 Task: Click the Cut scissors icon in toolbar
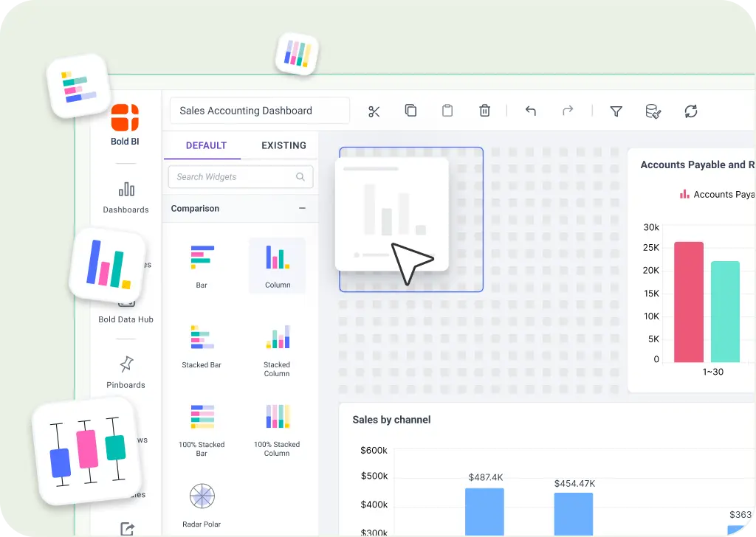pyautogui.click(x=374, y=111)
